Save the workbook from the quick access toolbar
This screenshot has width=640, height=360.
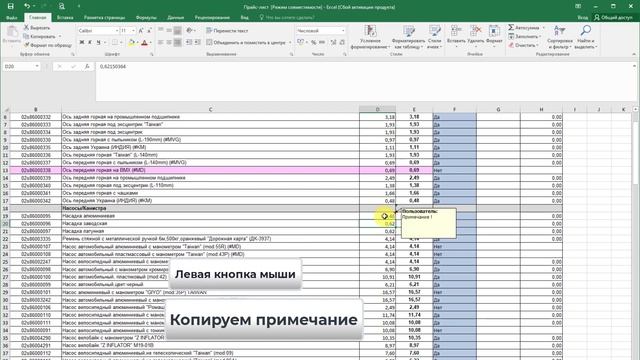pos(11,6)
